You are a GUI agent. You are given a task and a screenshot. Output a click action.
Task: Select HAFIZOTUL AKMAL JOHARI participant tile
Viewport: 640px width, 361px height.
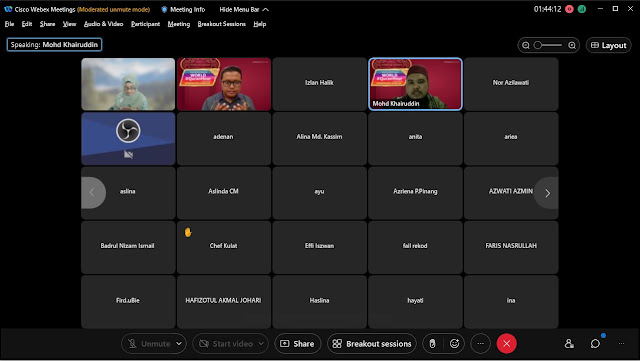tap(224, 302)
